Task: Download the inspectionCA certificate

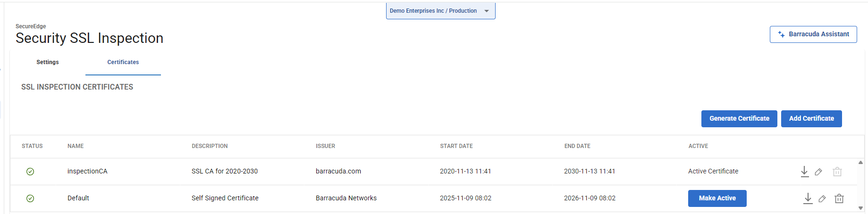Action: tap(804, 172)
